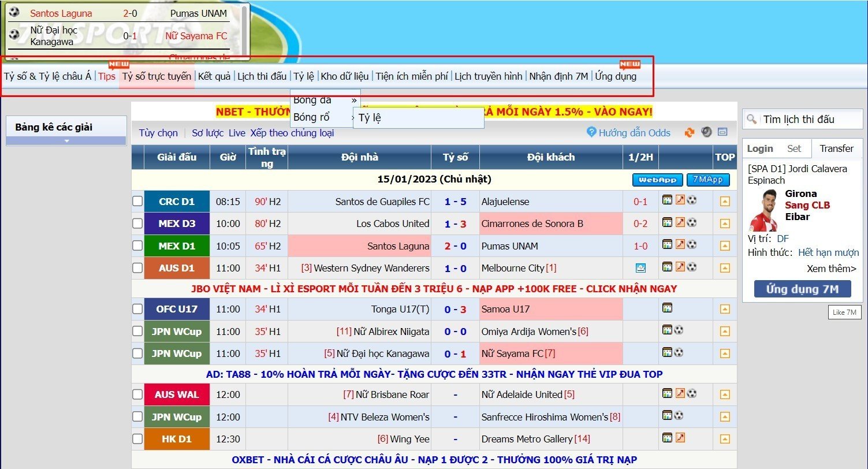868x469 pixels.
Task: Open the Tỷ lệ dropdown menu
Action: pyautogui.click(x=303, y=76)
